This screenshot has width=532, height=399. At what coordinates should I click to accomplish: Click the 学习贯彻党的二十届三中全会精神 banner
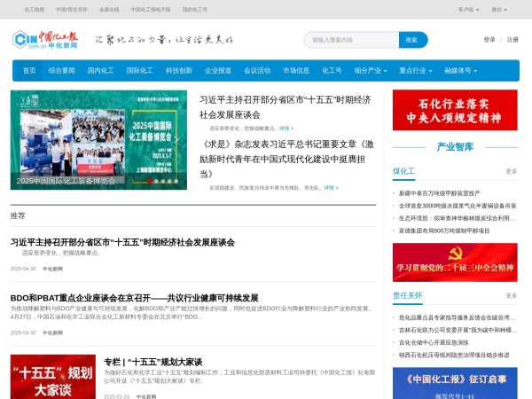[x=455, y=262]
